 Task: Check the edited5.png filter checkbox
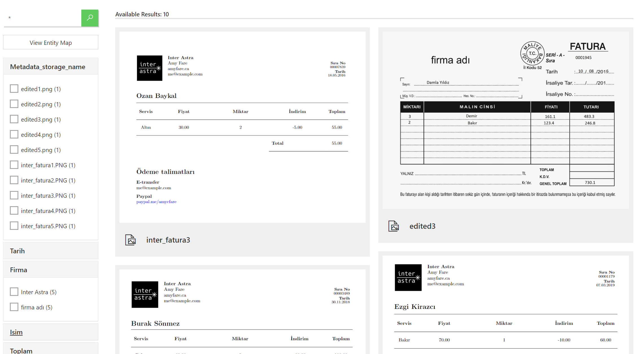point(14,149)
